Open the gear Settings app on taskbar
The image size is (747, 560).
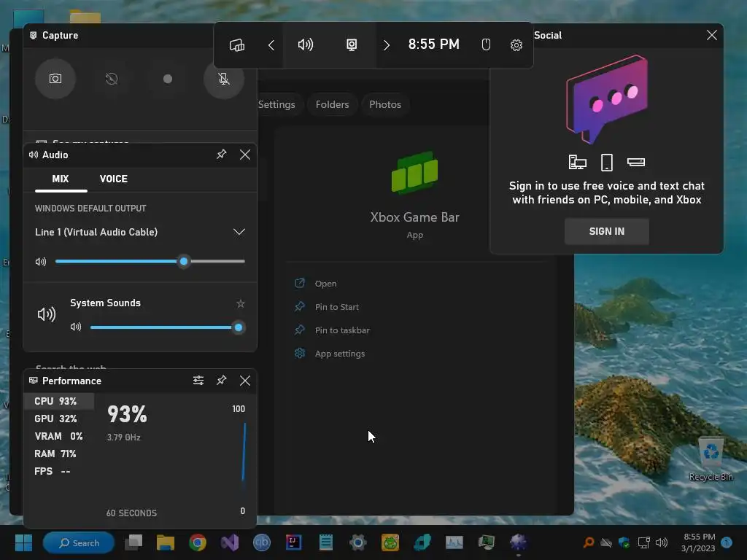click(357, 542)
